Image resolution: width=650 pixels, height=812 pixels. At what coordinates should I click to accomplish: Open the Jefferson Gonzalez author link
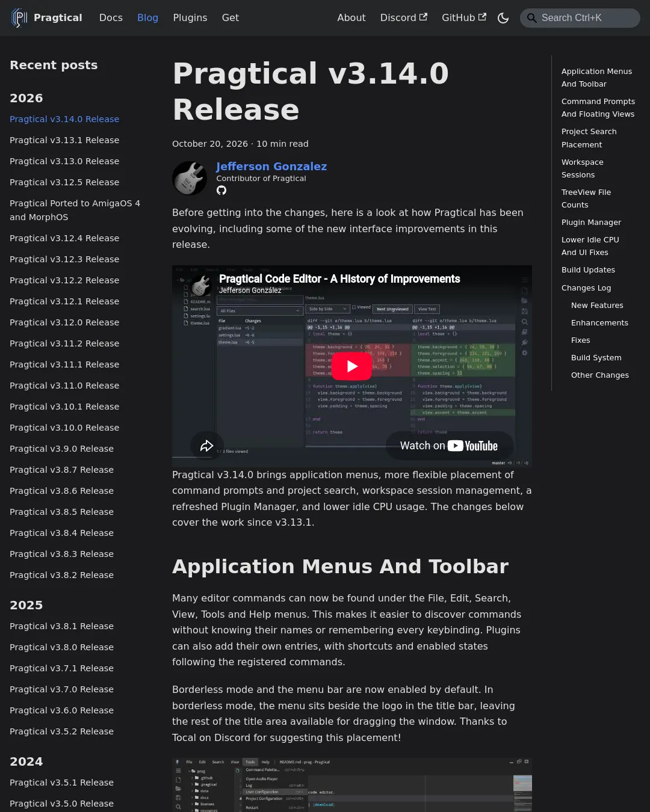pos(271,167)
